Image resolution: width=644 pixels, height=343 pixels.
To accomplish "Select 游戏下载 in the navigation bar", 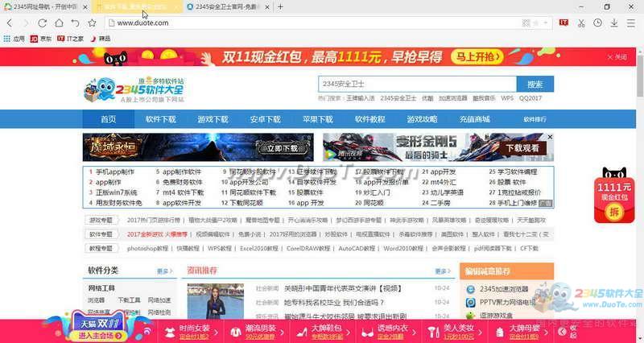I will pos(213,119).
